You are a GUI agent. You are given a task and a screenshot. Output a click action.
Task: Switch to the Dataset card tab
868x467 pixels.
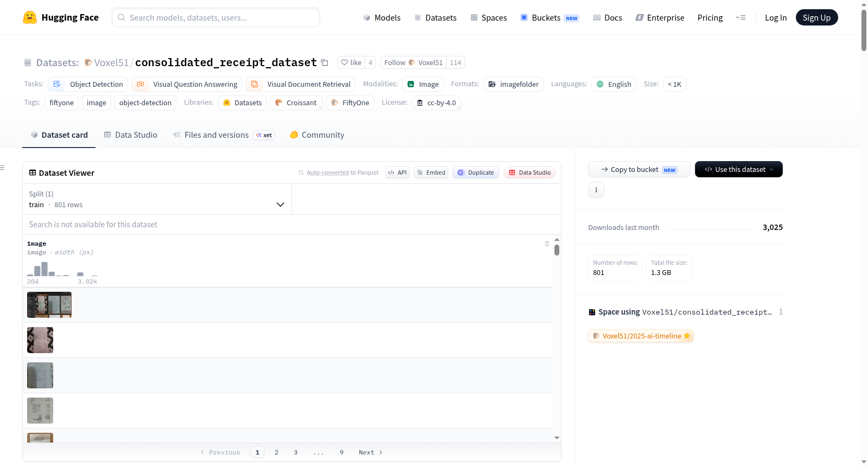(x=59, y=135)
